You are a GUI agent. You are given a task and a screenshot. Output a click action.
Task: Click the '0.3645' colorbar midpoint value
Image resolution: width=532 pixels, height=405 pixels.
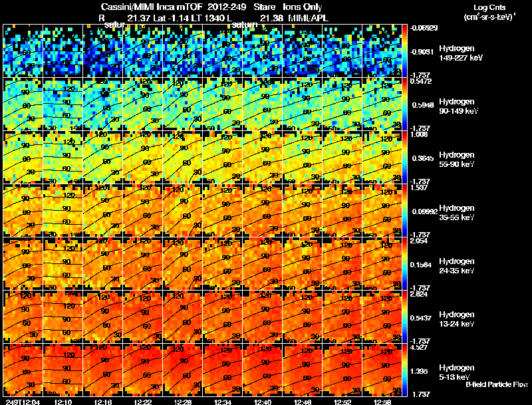(x=423, y=158)
